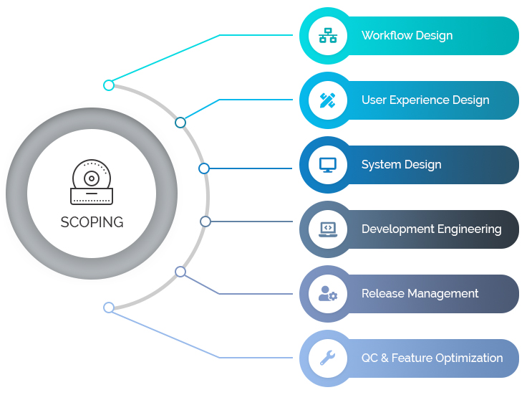This screenshot has width=532, height=395.
Task: Click the Development Engineering laptop code icon
Action: [x=328, y=229]
